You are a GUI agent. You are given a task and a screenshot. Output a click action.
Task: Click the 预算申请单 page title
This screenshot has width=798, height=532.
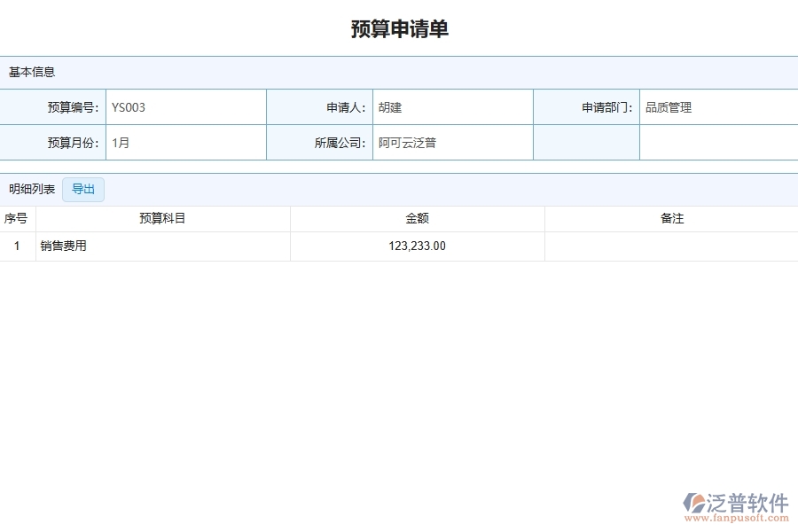(x=399, y=28)
